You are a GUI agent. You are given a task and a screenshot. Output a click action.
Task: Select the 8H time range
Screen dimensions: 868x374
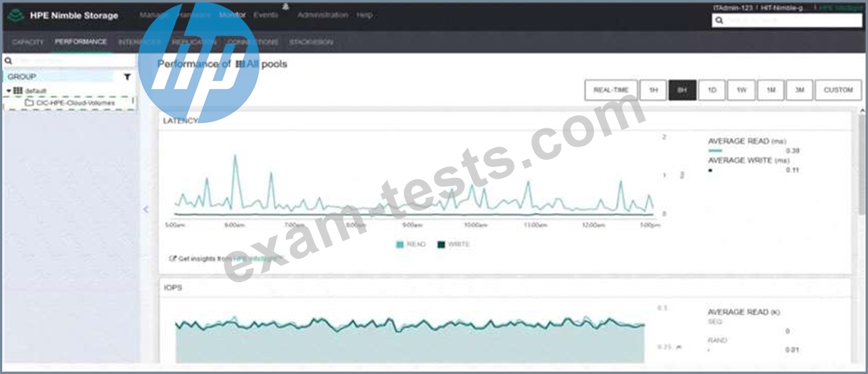click(x=683, y=90)
